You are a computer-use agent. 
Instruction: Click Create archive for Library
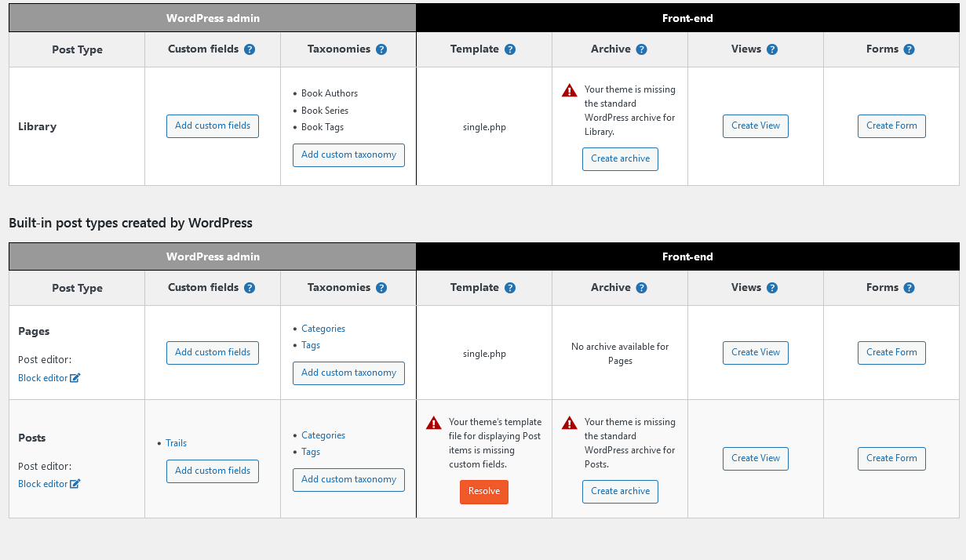[x=620, y=159]
